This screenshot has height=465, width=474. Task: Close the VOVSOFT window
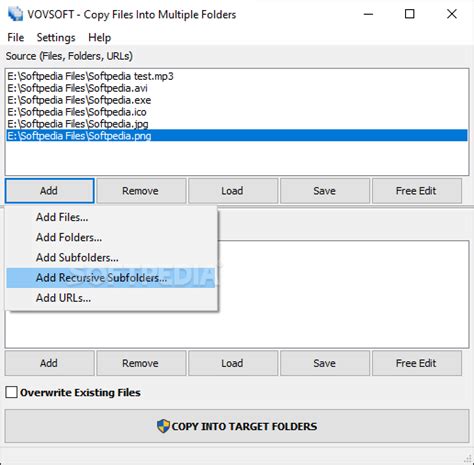452,14
